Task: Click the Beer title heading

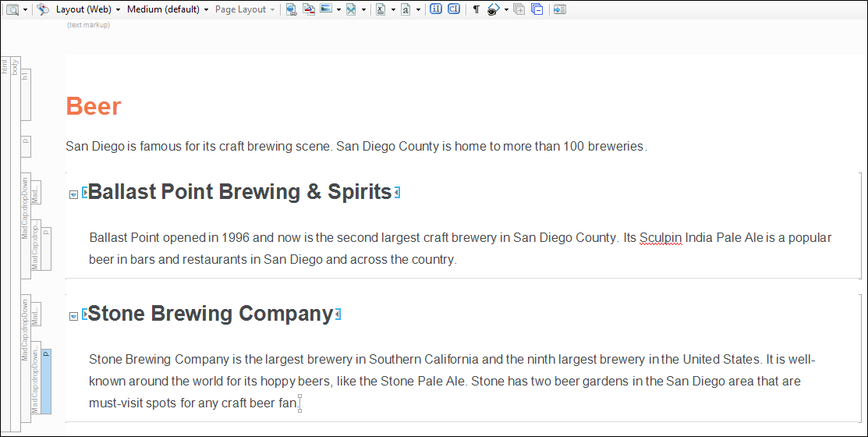Action: click(94, 106)
